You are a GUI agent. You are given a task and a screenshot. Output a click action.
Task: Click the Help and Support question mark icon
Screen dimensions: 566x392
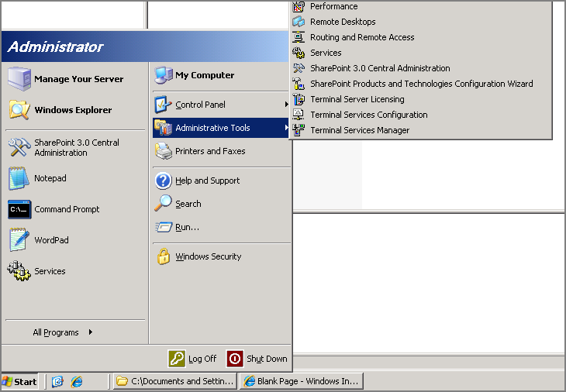point(163,181)
